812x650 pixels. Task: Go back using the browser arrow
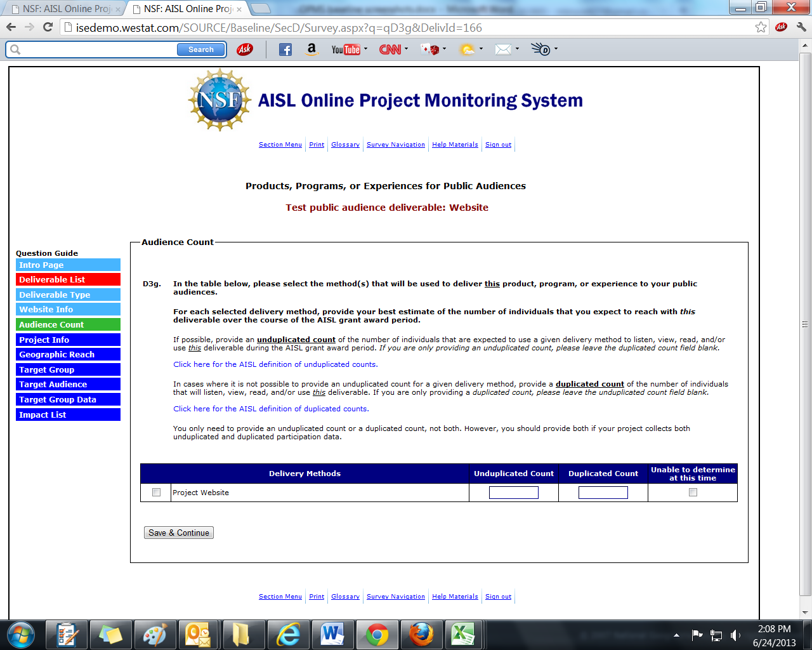coord(11,27)
